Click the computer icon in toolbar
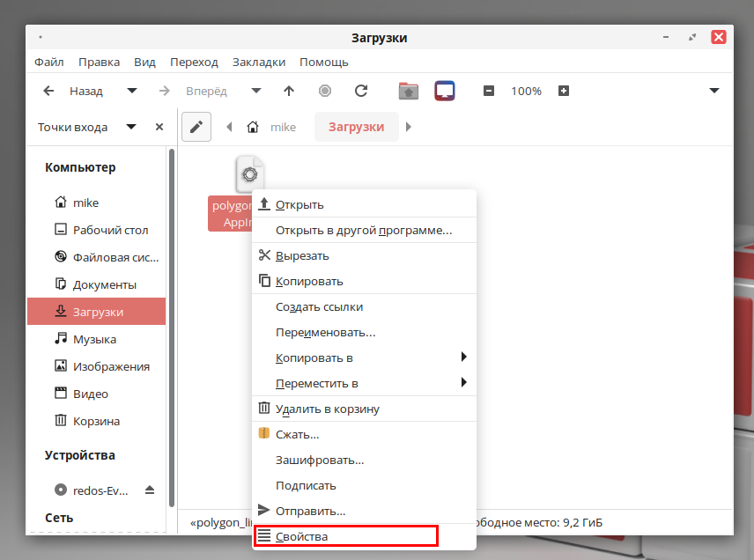Screen dimensions: 754x560 [445, 91]
